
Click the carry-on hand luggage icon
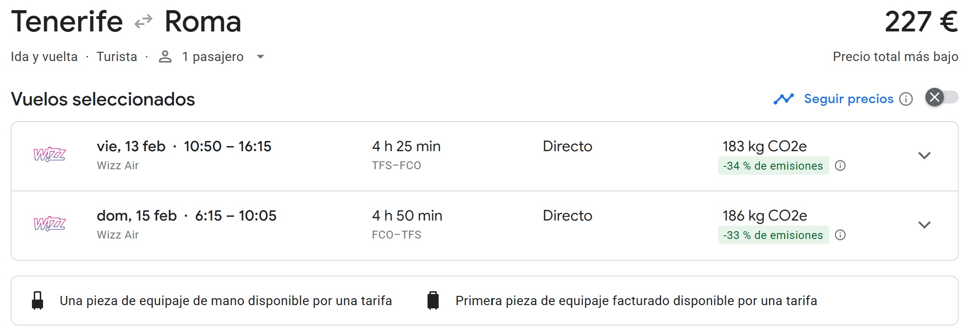click(x=37, y=300)
